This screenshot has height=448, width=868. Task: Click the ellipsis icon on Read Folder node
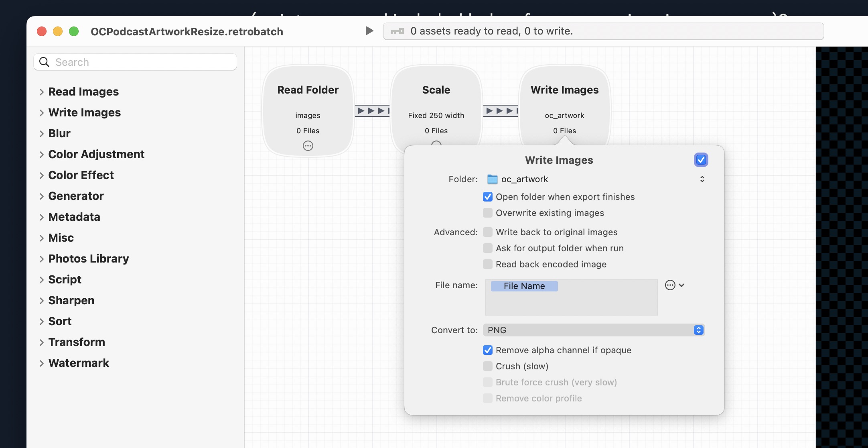[x=308, y=146]
